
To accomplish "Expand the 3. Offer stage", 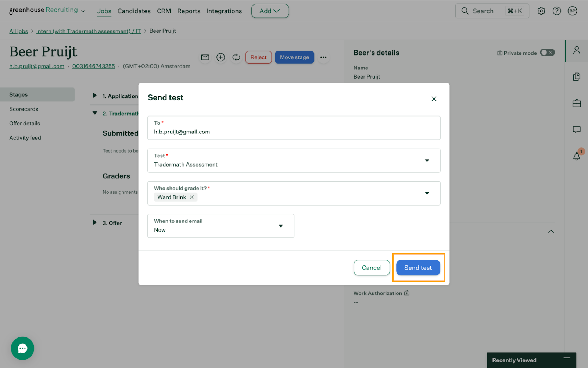I will (95, 223).
